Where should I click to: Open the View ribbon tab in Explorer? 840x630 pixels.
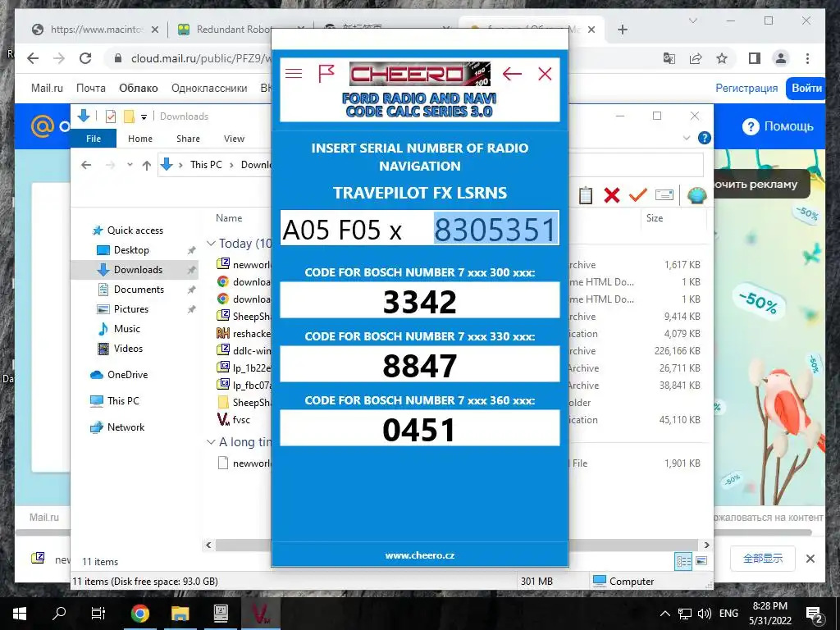pyautogui.click(x=234, y=138)
